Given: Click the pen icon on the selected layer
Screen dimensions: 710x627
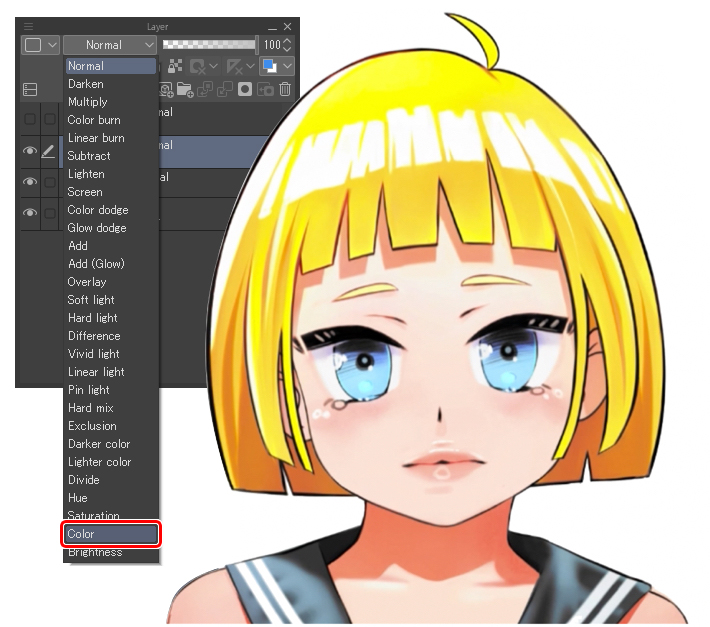Looking at the screenshot, I should (49, 151).
